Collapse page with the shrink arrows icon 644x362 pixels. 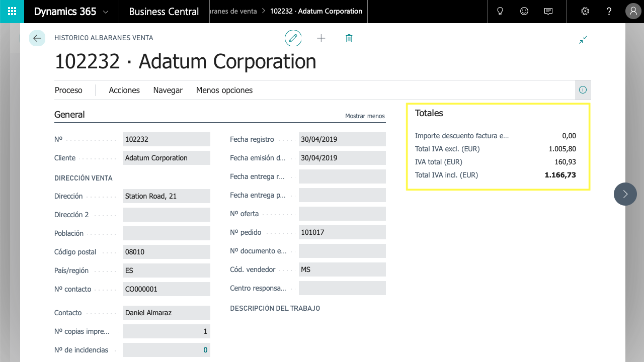(583, 40)
